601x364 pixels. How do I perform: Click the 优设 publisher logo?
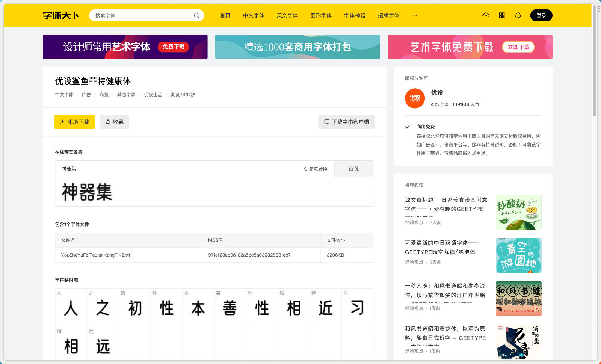click(415, 98)
